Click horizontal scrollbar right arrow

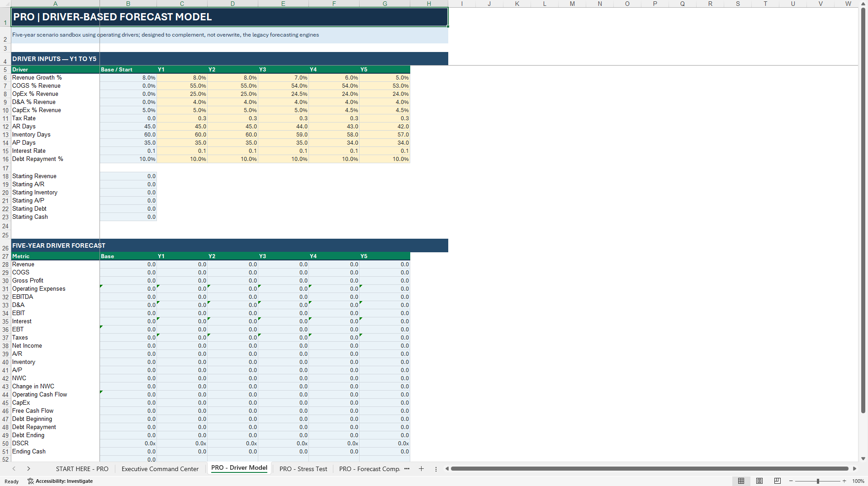pos(854,469)
